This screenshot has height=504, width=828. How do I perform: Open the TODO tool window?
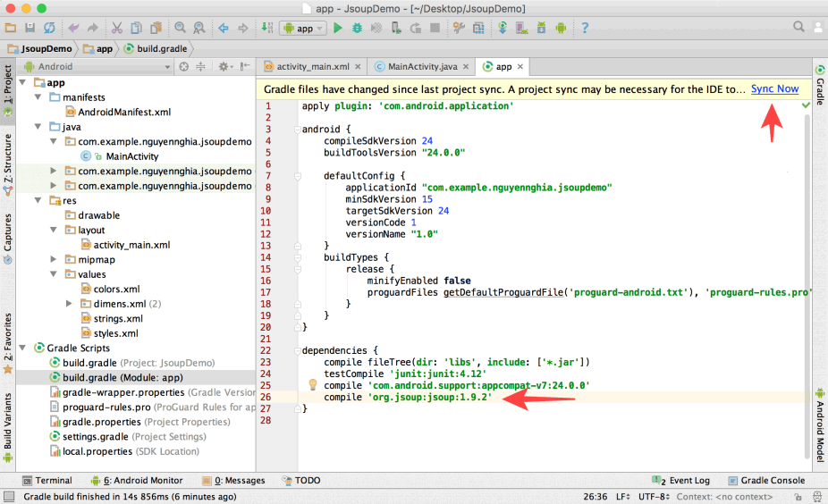[x=301, y=480]
